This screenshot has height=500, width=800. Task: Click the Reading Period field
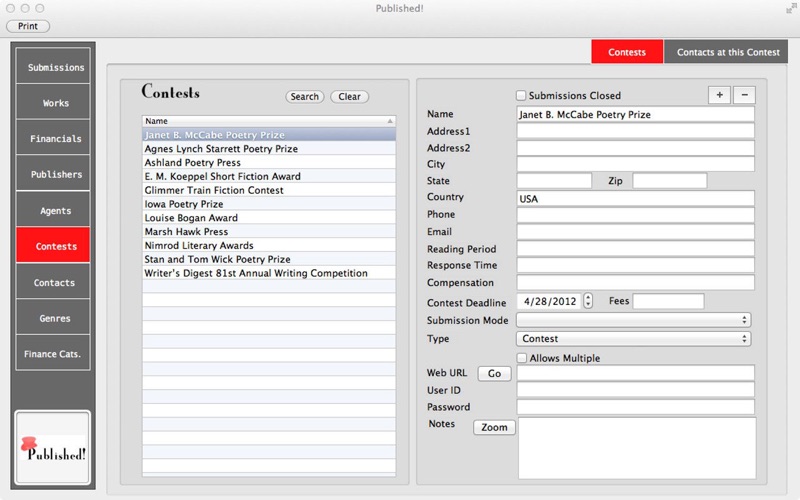[635, 248]
